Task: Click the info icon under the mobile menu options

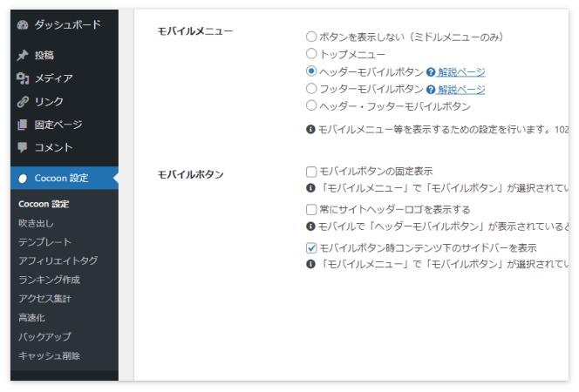Action: [310, 130]
